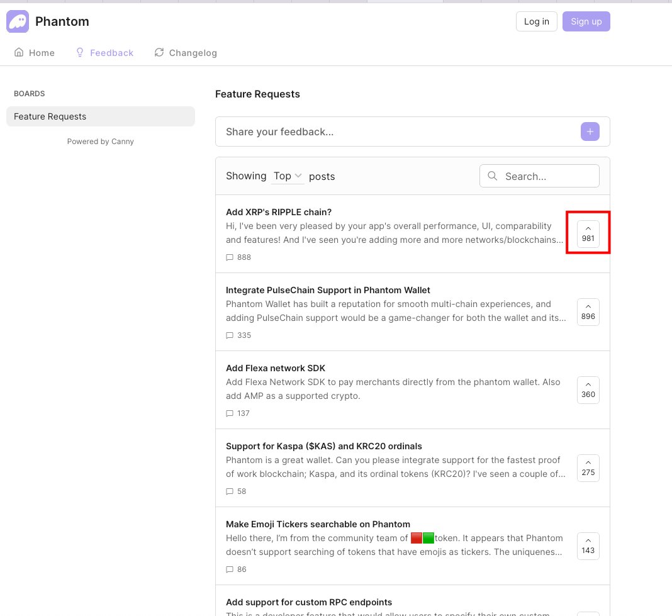
Task: Open the Home tab
Action: coord(35,53)
